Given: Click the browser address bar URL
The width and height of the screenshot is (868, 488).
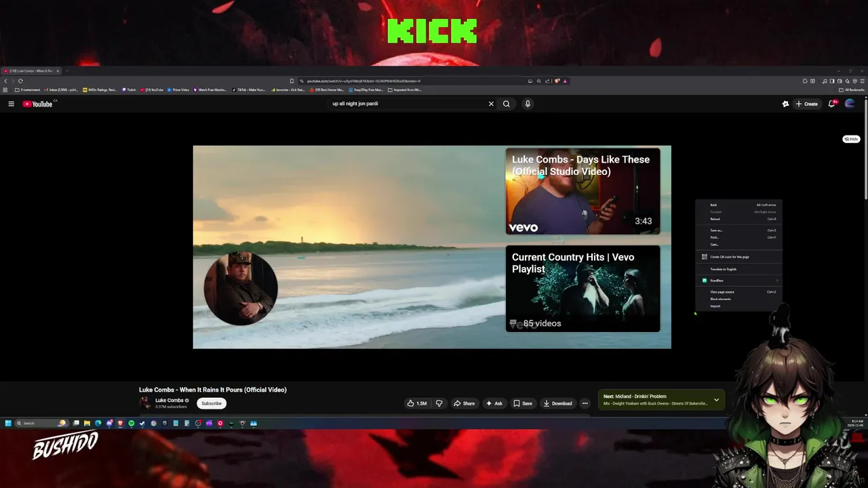Looking at the screenshot, I should (363, 81).
